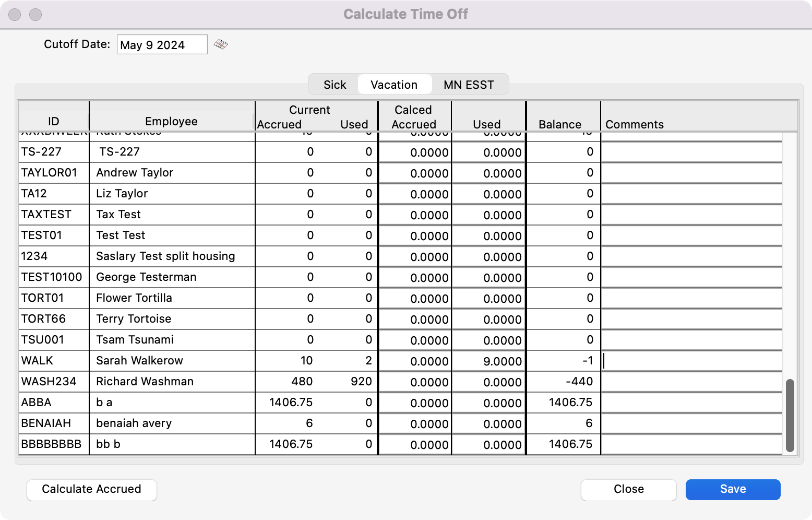Screen dimensions: 812x520
Task: Save the time off calculations
Action: [x=733, y=489]
